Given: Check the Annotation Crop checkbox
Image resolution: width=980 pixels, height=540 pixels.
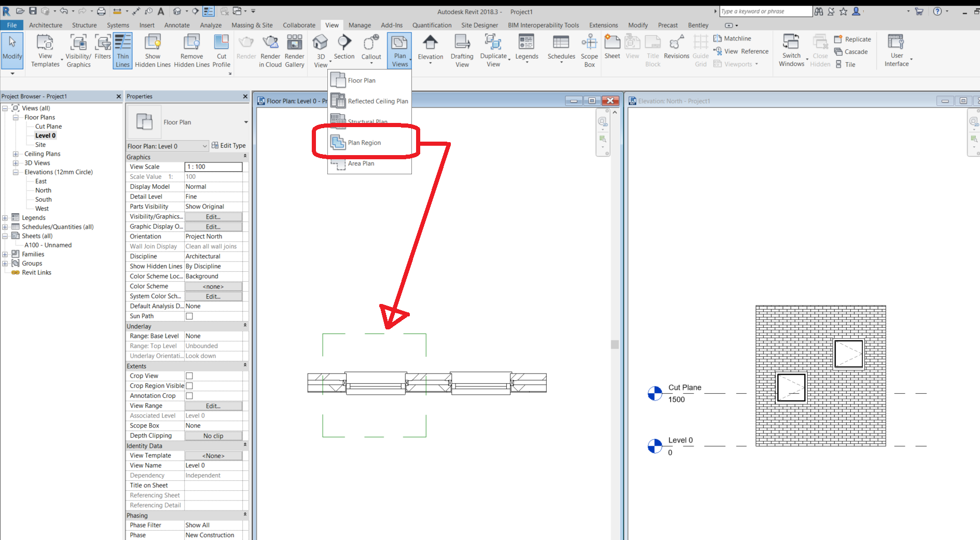Looking at the screenshot, I should (189, 395).
